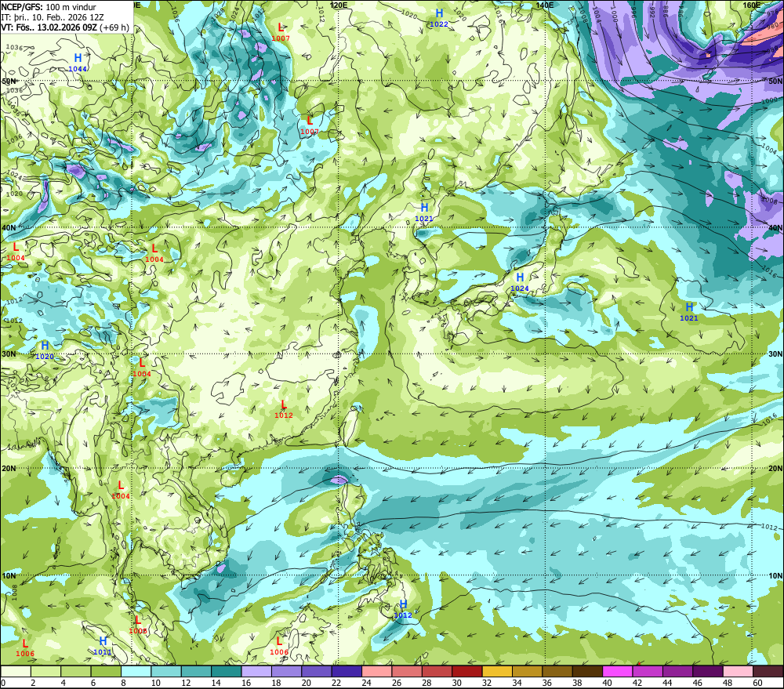
Task: Select the H 1022 high pressure marker
Action: 439,18
